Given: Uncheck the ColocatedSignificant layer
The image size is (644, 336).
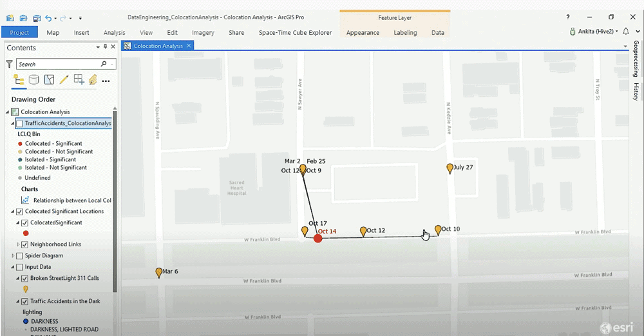Looking at the screenshot, I should [x=24, y=222].
